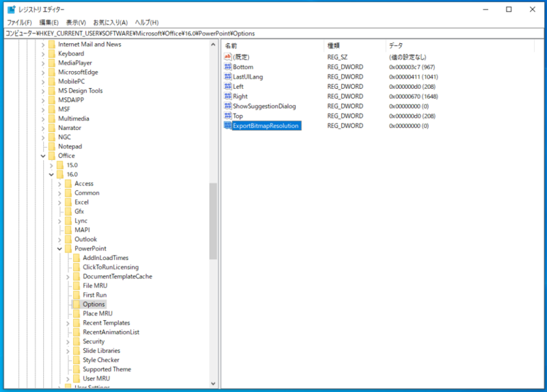The height and width of the screenshot is (392, 547).
Task: Click the string icon of the (既定) value
Action: (x=228, y=57)
